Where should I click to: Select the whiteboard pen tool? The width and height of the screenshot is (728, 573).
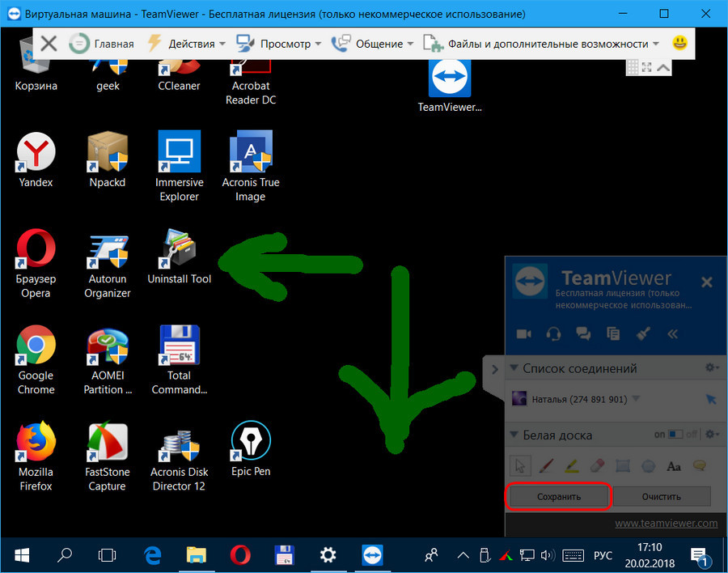[546, 466]
